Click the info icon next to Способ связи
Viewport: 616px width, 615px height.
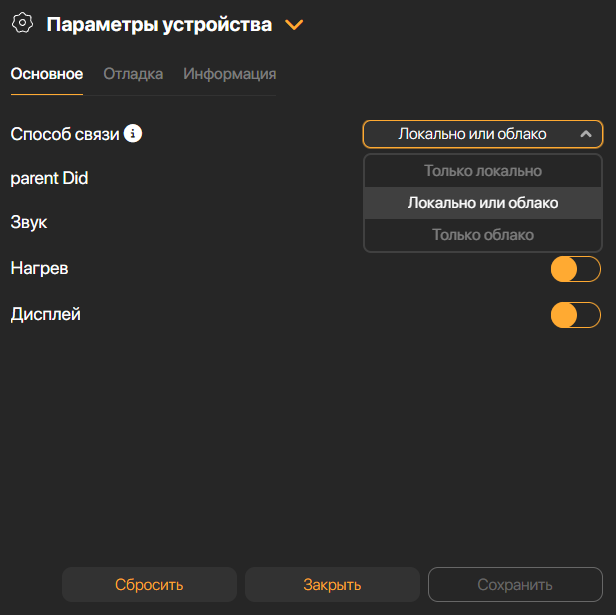coord(133,133)
